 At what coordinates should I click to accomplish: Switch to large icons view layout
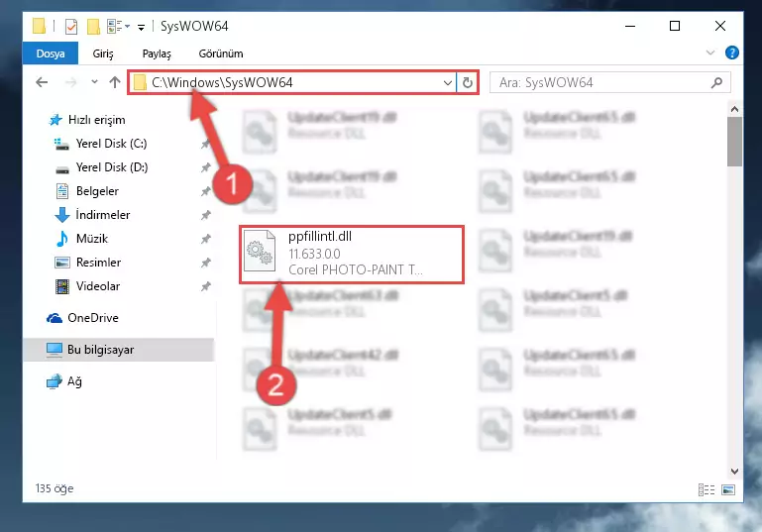(728, 489)
